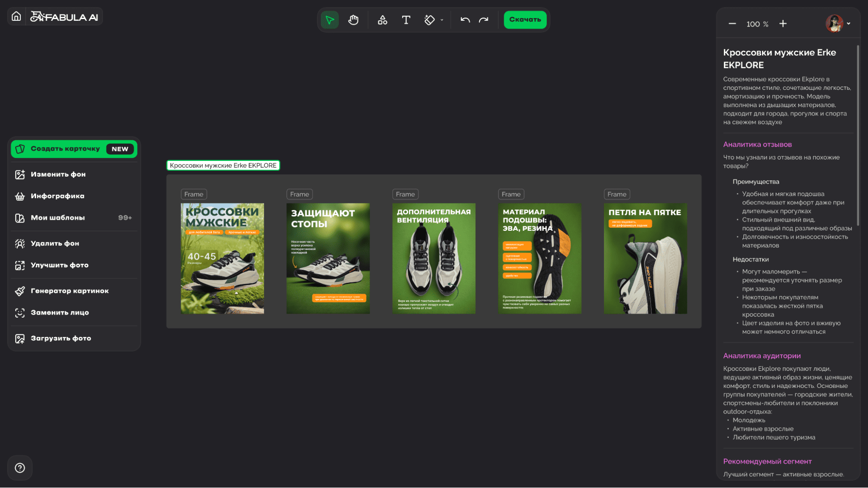Expand the fill tool dropdown arrow
The width and height of the screenshot is (868, 488).
coord(442,20)
